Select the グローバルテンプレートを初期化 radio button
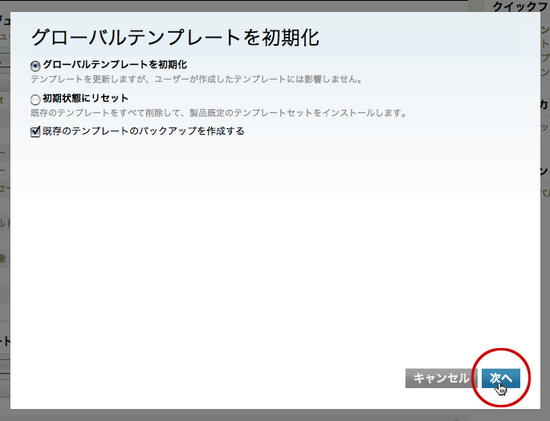The image size is (550, 421). 35,66
